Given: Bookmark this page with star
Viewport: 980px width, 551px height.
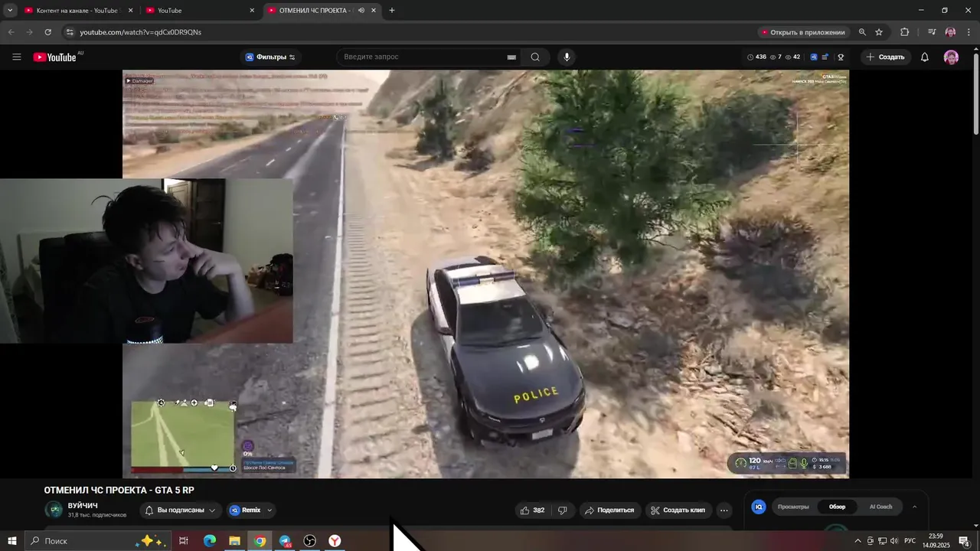Looking at the screenshot, I should click(x=879, y=32).
